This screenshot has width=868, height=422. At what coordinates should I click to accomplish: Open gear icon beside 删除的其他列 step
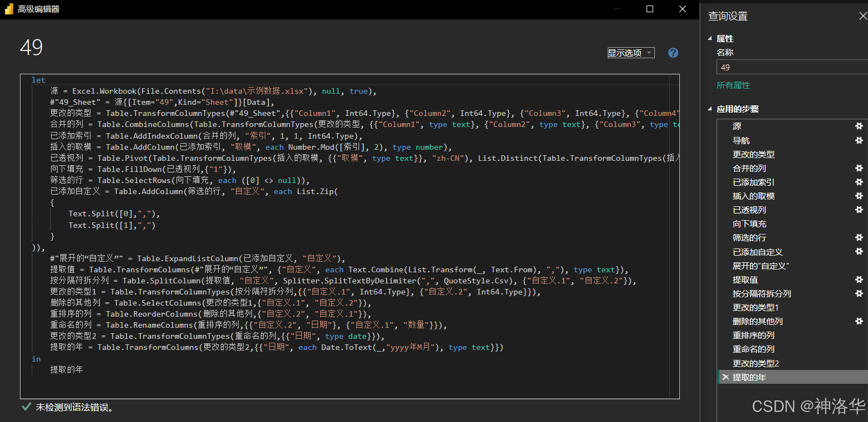[x=859, y=321]
